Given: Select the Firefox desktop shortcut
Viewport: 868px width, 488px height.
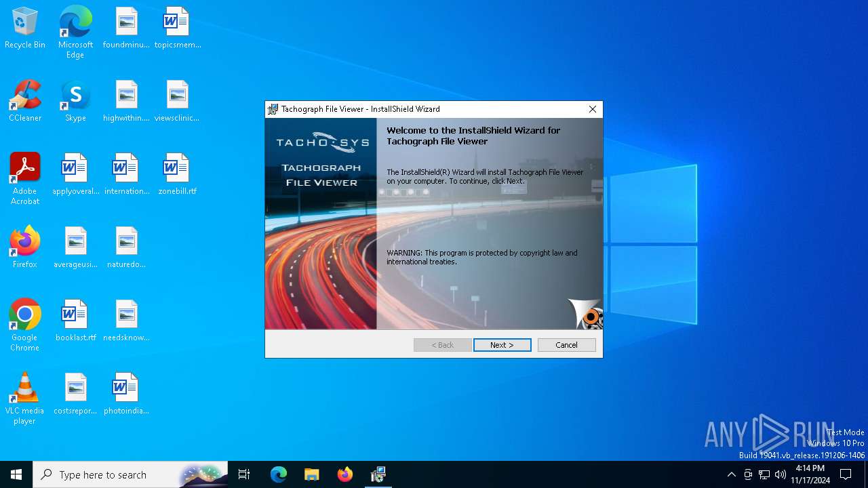Looking at the screenshot, I should pyautogui.click(x=25, y=248).
